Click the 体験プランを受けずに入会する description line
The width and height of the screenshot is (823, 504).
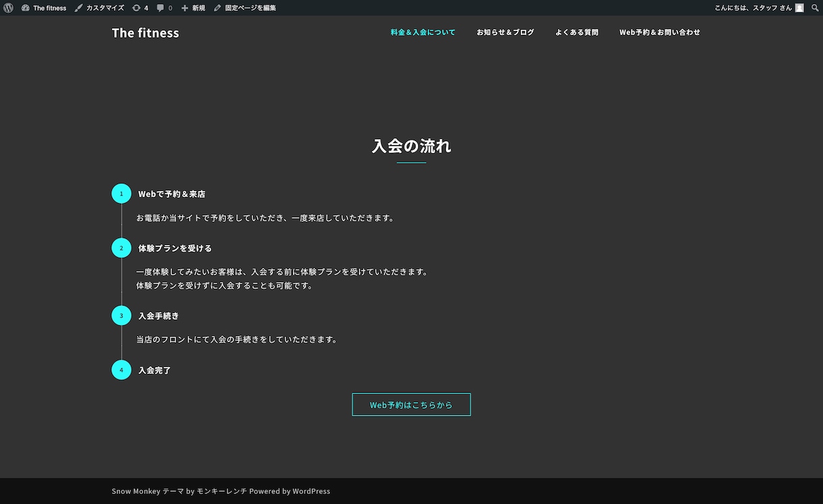pos(225,285)
